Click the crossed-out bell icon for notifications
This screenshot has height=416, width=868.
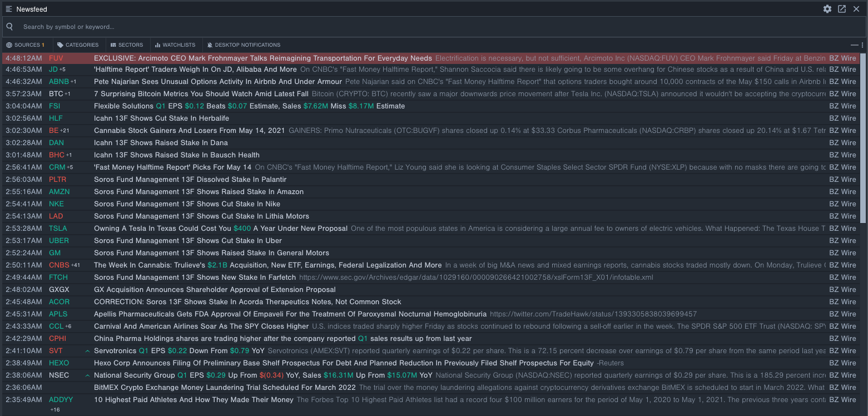pos(209,45)
